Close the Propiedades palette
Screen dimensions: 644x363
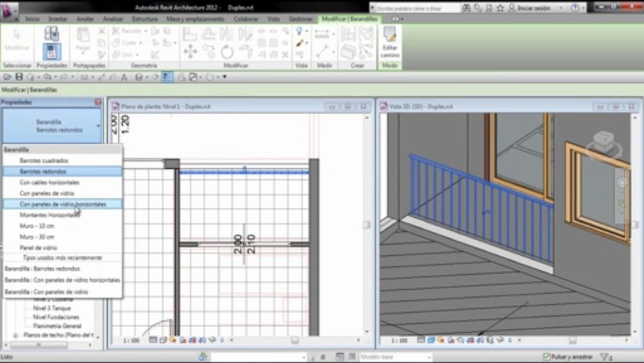(98, 102)
